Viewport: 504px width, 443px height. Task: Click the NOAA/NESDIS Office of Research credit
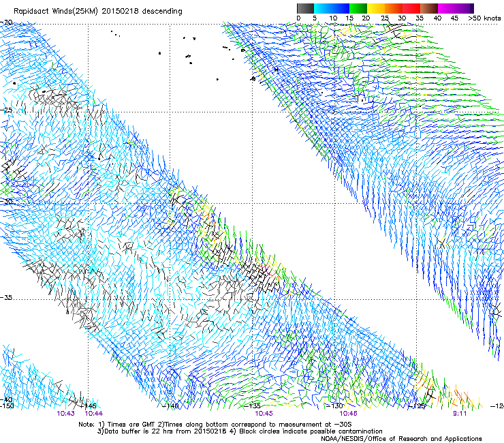point(401,439)
